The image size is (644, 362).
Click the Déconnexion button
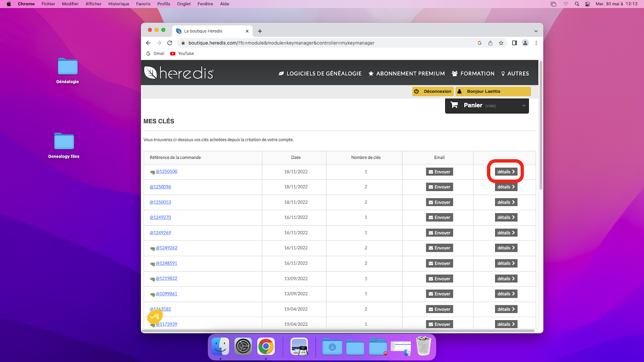pyautogui.click(x=433, y=92)
